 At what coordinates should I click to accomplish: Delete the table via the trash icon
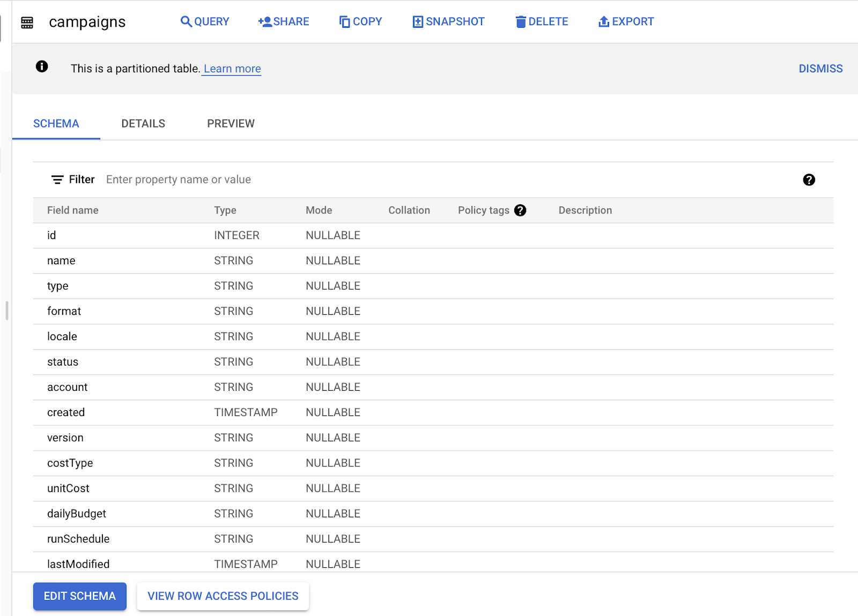coord(520,21)
